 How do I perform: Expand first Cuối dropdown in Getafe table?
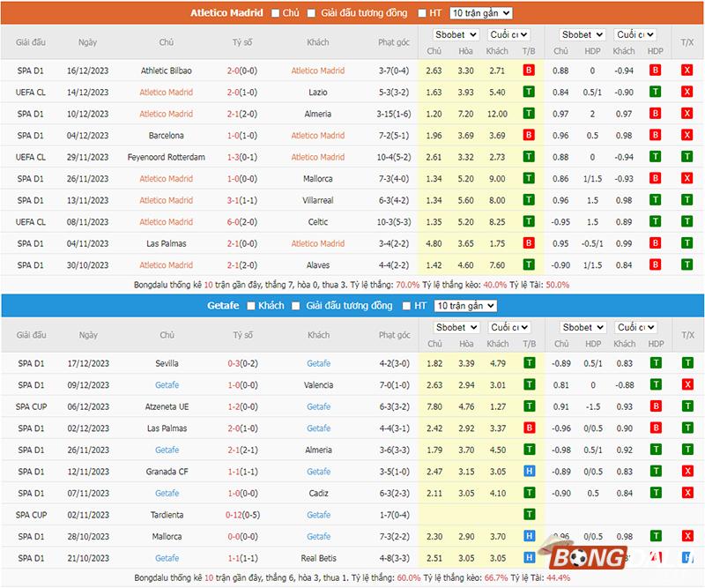point(508,327)
